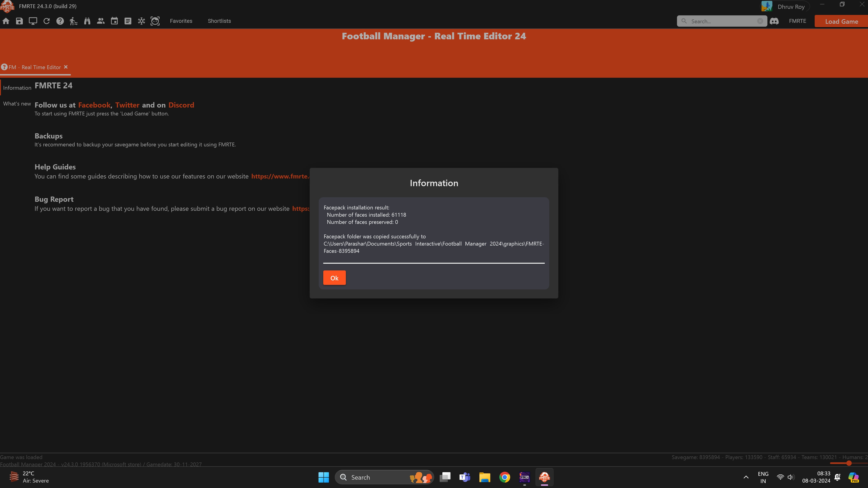Click the snowflake freeze icon

coord(142,21)
